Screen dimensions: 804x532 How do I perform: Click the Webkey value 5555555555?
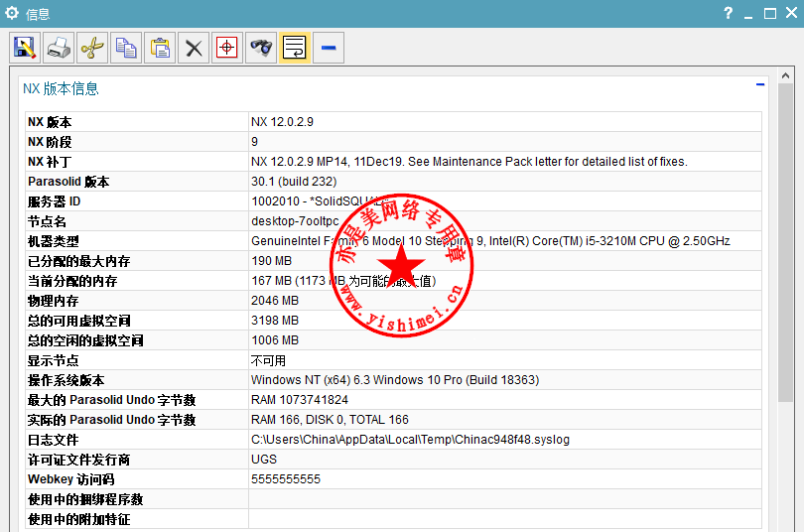286,479
